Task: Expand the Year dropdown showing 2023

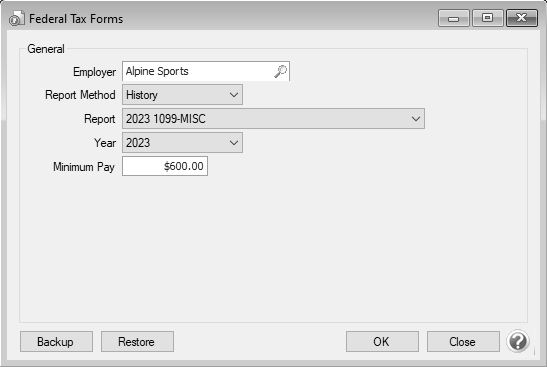Action: [x=182, y=142]
